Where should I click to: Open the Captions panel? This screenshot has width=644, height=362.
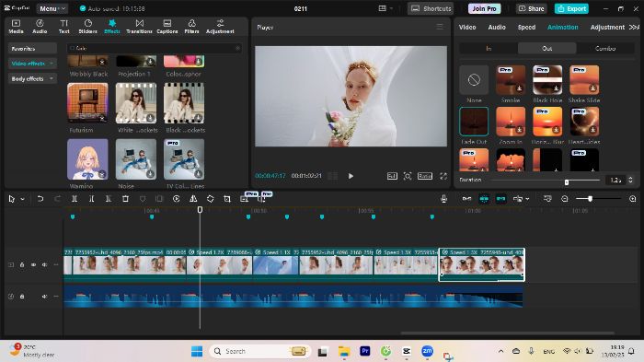(167, 27)
